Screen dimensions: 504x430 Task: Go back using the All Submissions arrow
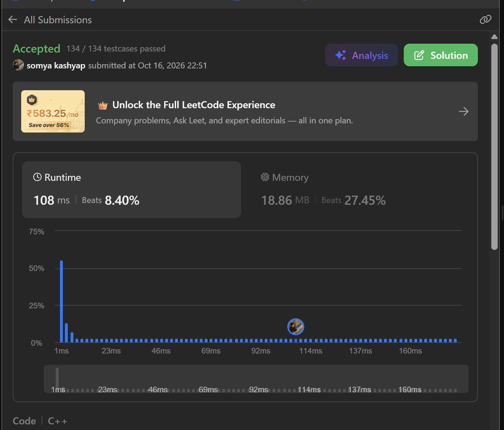click(x=13, y=20)
